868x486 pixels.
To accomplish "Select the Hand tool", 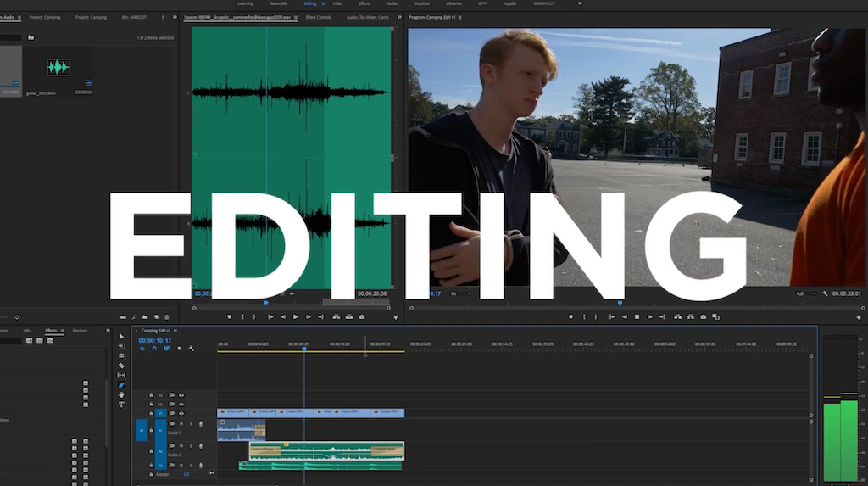I will pos(121,394).
